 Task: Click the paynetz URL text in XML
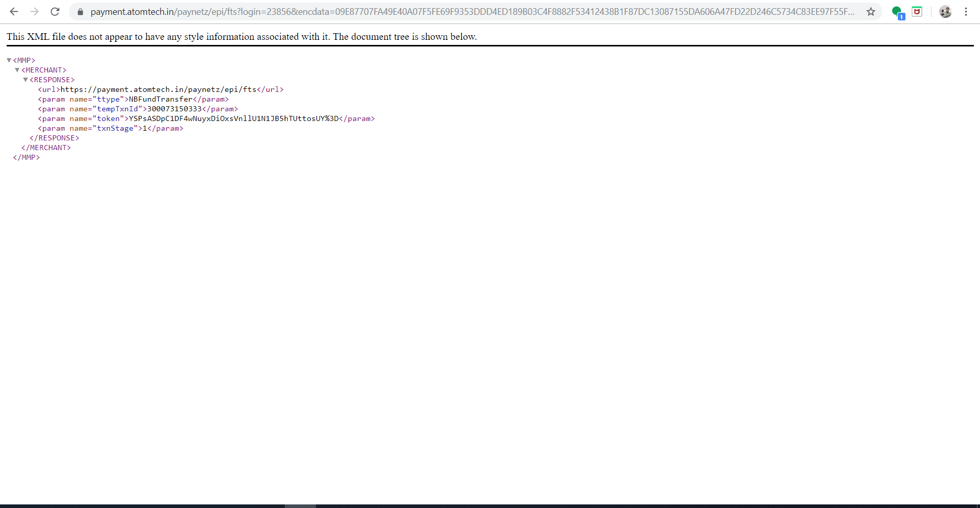coord(158,89)
